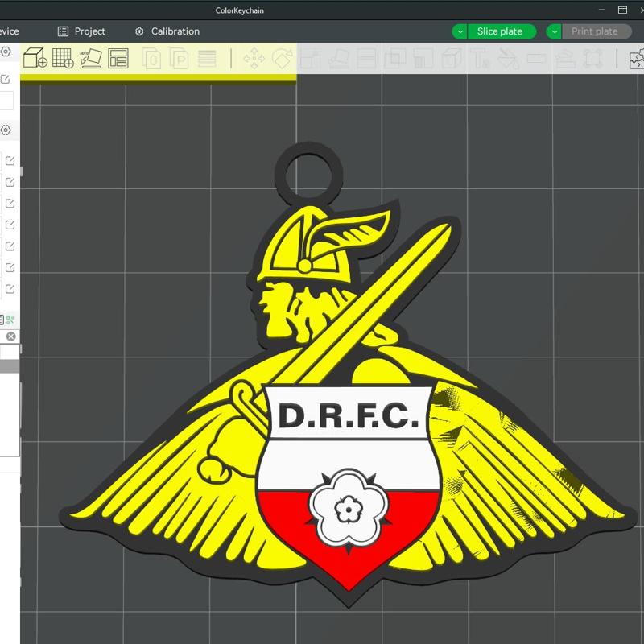Click the Split to objects icon
Screen dimensions: 644x644
(x=151, y=58)
